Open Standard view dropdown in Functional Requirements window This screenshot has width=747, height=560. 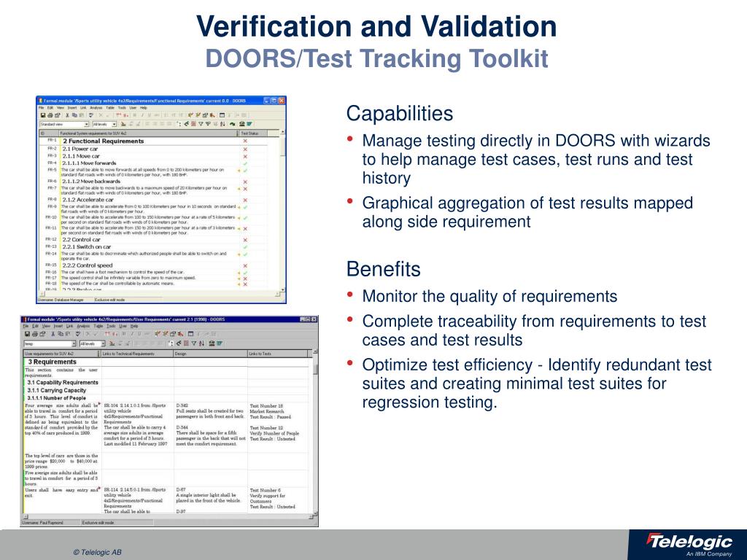point(87,124)
